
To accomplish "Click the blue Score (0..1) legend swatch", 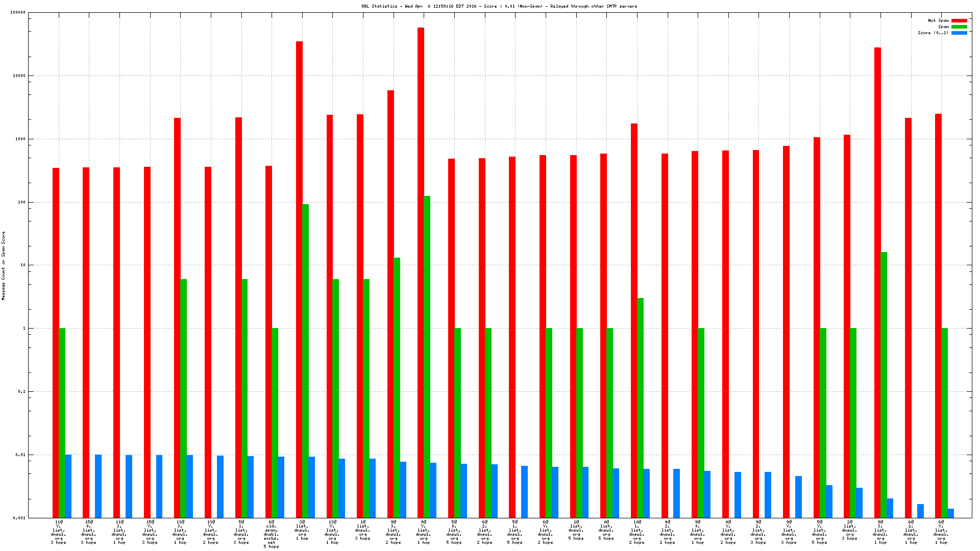I will (x=959, y=33).
